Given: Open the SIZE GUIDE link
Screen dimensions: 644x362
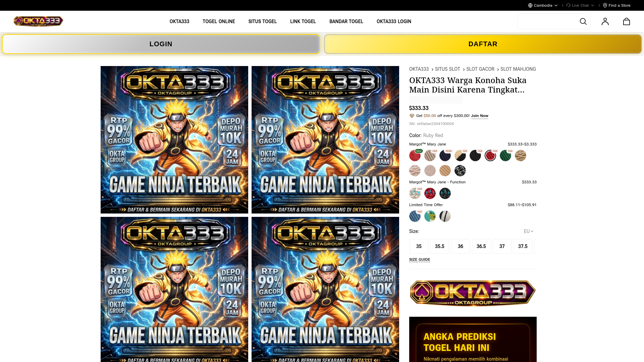Looking at the screenshot, I should coord(420,260).
